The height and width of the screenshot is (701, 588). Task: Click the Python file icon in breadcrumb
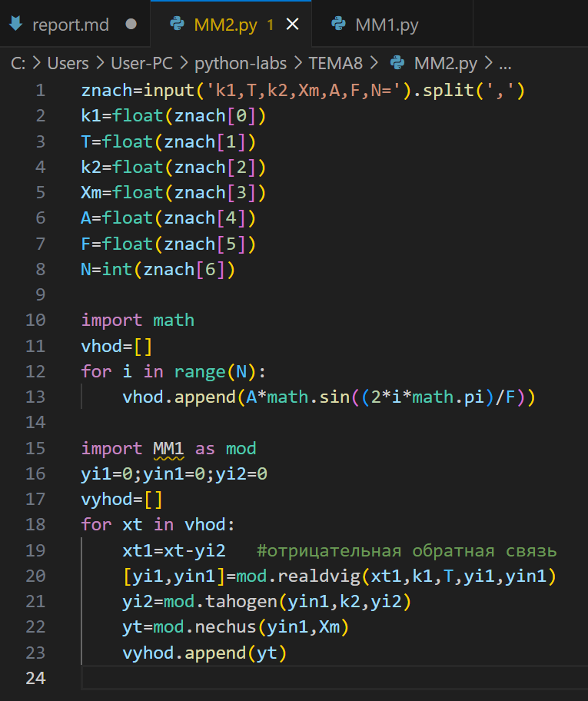tap(397, 63)
